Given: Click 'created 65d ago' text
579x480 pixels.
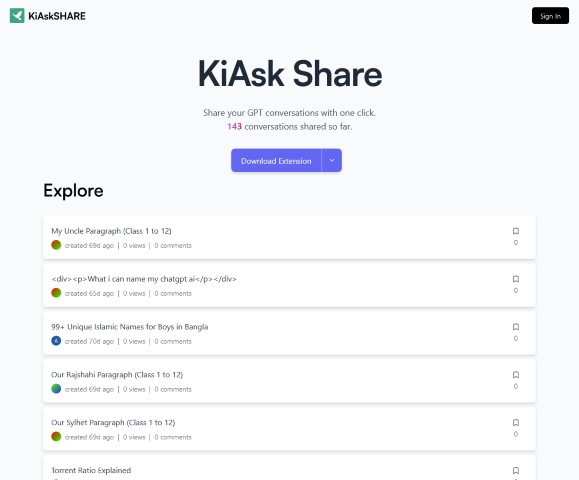Looking at the screenshot, I should pyautogui.click(x=89, y=294).
